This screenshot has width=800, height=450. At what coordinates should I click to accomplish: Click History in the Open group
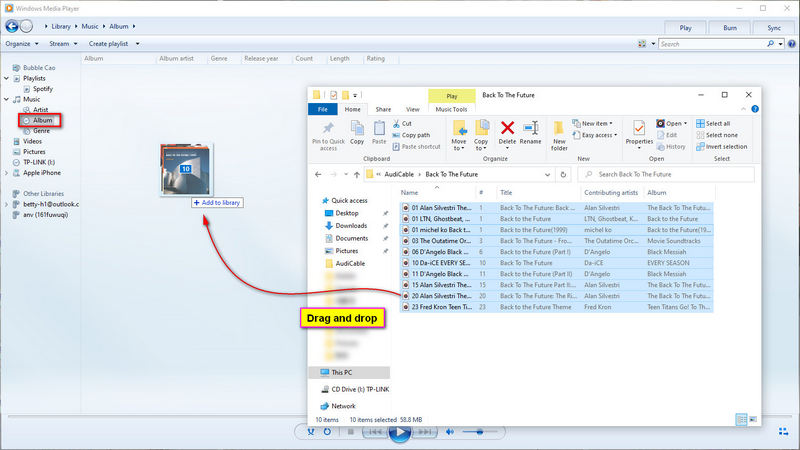(x=671, y=146)
